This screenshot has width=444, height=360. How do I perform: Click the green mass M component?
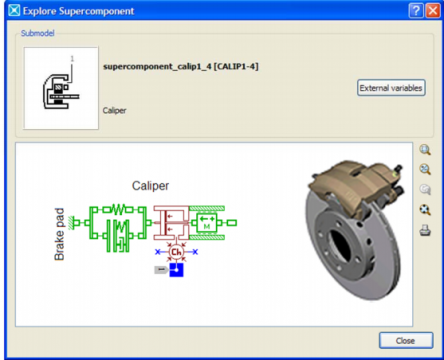pos(207,222)
